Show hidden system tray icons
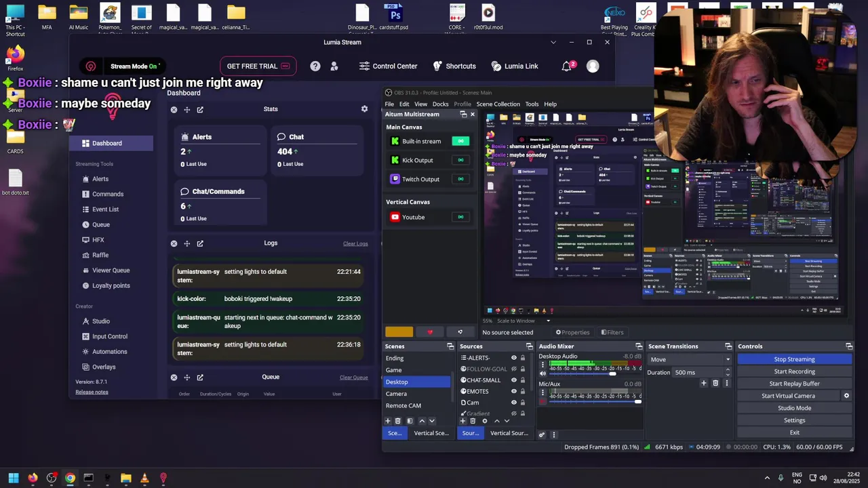 (767, 478)
